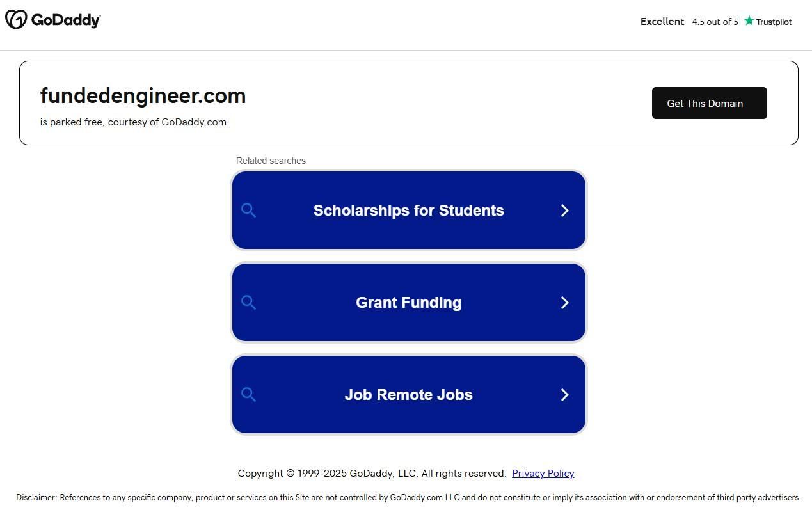Click the chevron arrow on Scholarships for Students

[x=564, y=211]
